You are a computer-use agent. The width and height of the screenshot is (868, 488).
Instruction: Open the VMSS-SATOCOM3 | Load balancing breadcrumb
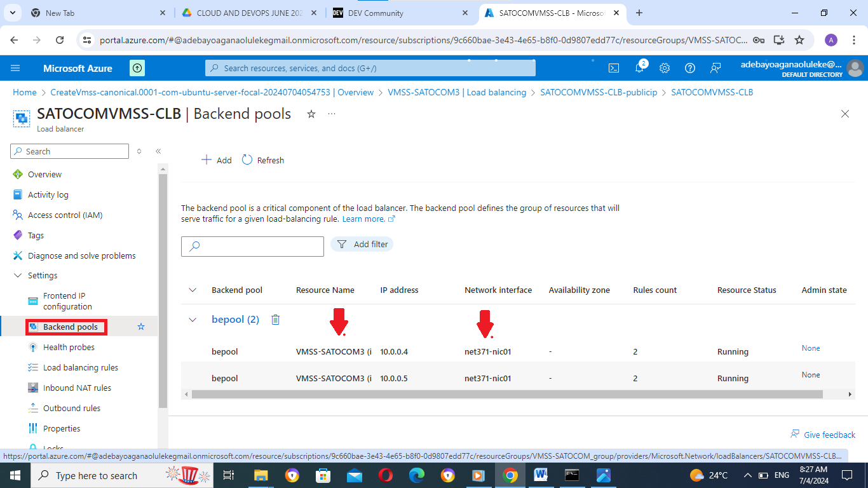pos(457,92)
